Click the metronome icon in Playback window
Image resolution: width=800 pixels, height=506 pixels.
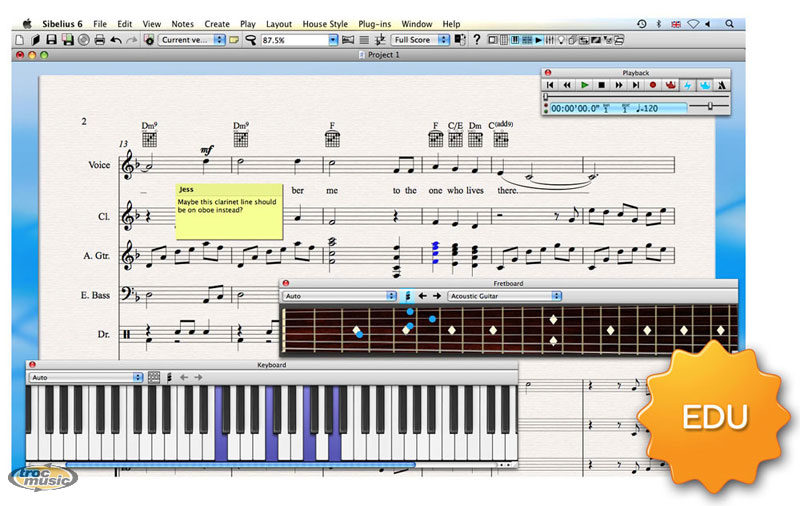pyautogui.click(x=721, y=86)
